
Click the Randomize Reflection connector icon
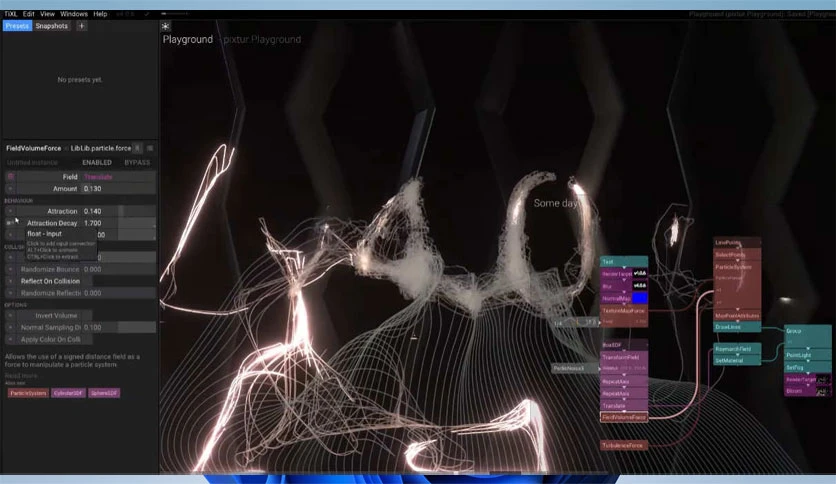(10, 293)
